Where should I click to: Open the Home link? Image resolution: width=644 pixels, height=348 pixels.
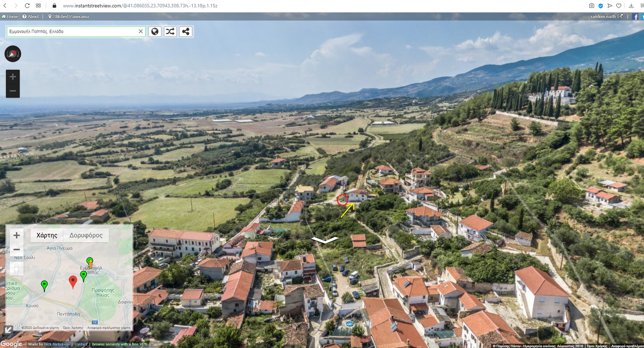click(10, 17)
